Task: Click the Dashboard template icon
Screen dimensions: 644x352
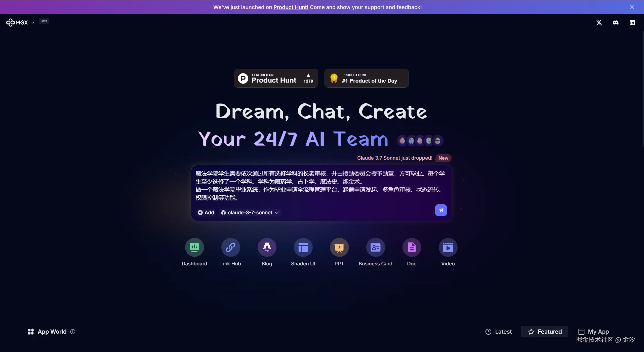Action: [x=194, y=247]
